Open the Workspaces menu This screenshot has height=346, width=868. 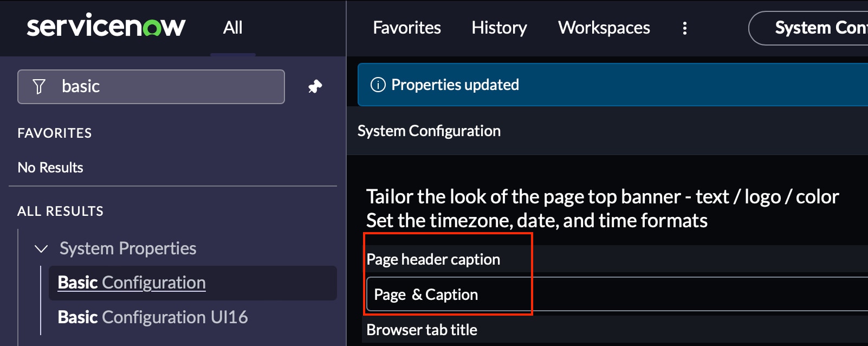pos(604,28)
